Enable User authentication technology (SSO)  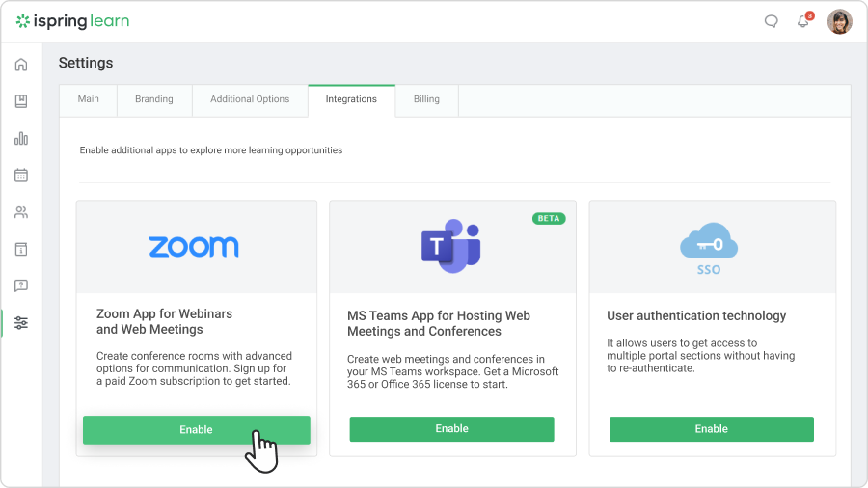tap(712, 429)
